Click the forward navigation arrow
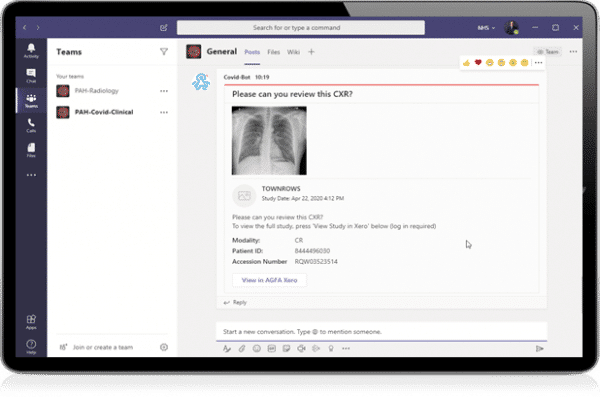The image size is (600, 397). (38, 28)
